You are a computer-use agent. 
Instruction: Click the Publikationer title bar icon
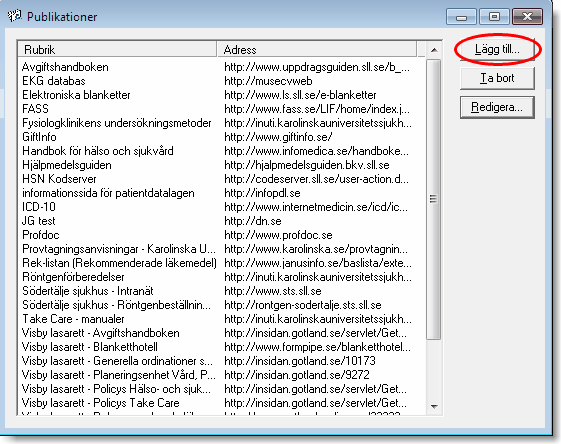15,16
